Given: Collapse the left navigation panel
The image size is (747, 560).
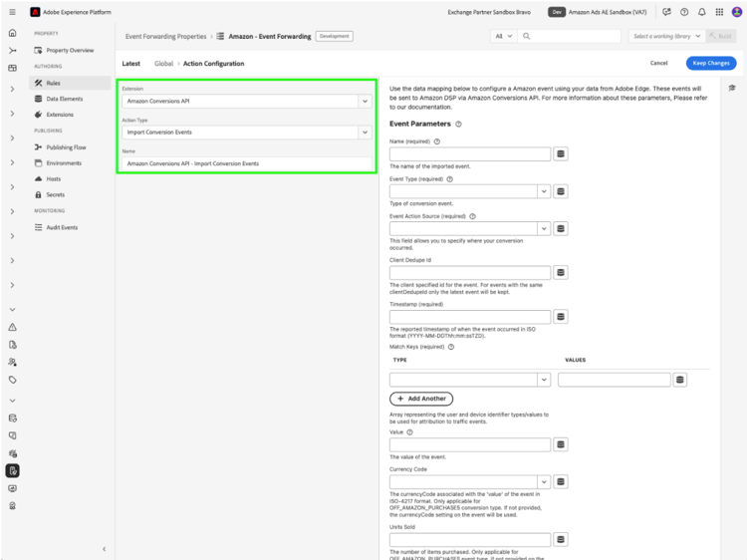Looking at the screenshot, I should click(105, 549).
